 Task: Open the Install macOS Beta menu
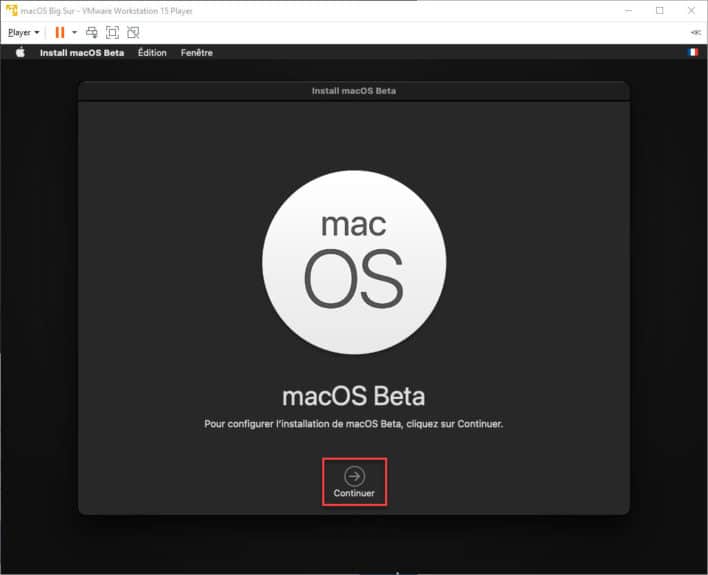(82, 53)
